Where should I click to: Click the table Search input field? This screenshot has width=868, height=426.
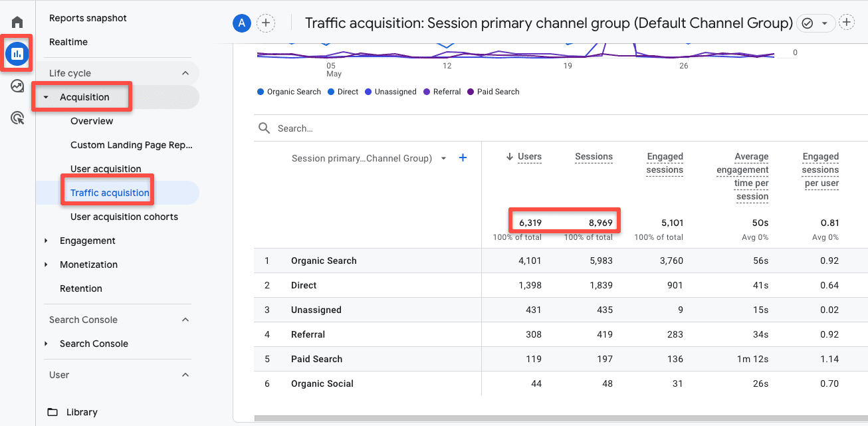coord(399,128)
